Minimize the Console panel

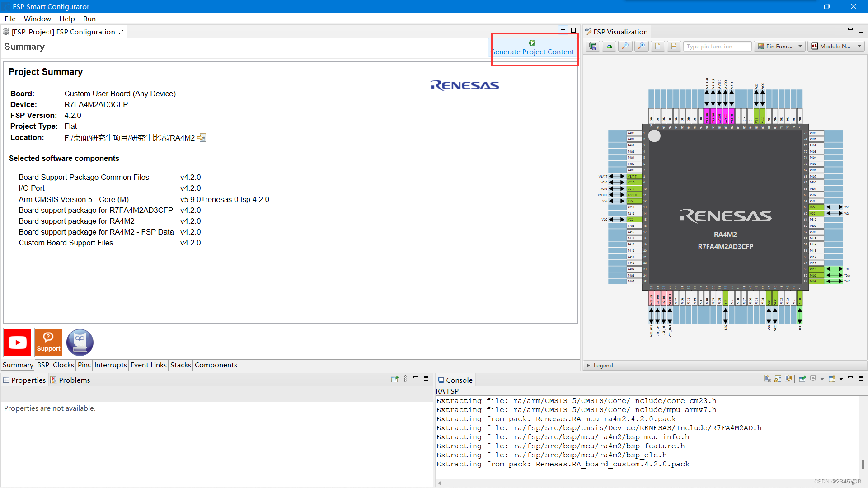pos(850,378)
